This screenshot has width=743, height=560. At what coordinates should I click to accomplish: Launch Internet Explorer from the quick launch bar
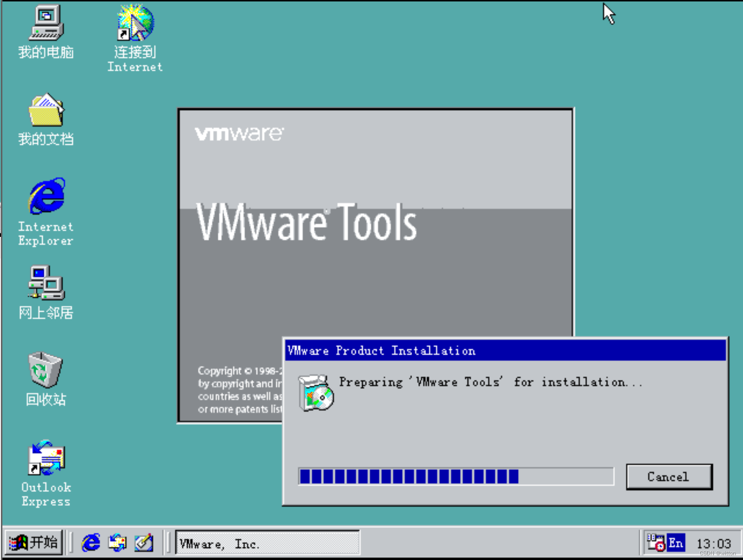[x=91, y=543]
